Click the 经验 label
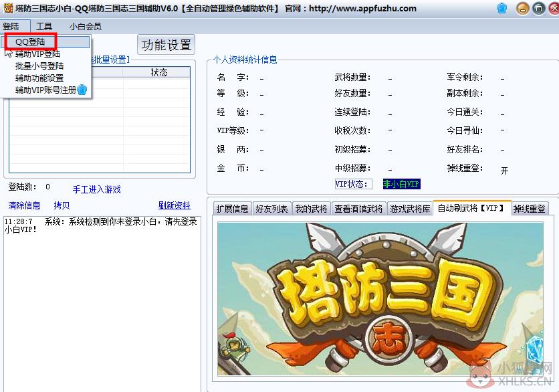This screenshot has width=559, height=392. point(233,112)
